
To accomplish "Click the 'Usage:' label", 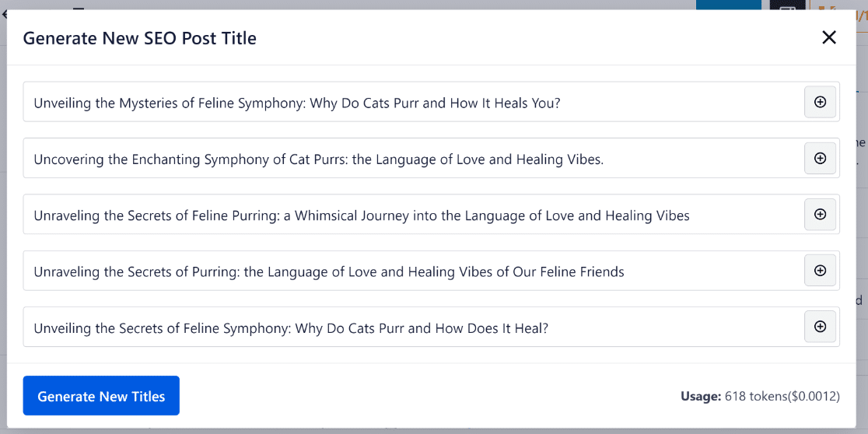I will coord(700,397).
